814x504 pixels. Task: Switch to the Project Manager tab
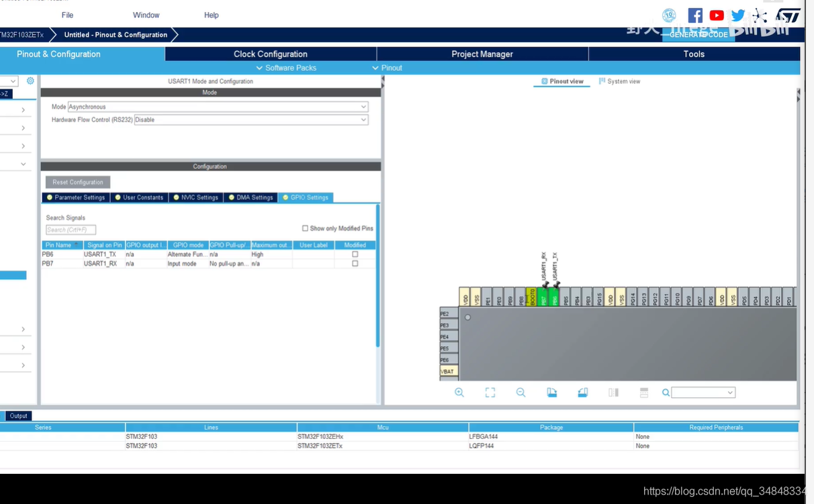[x=482, y=54]
